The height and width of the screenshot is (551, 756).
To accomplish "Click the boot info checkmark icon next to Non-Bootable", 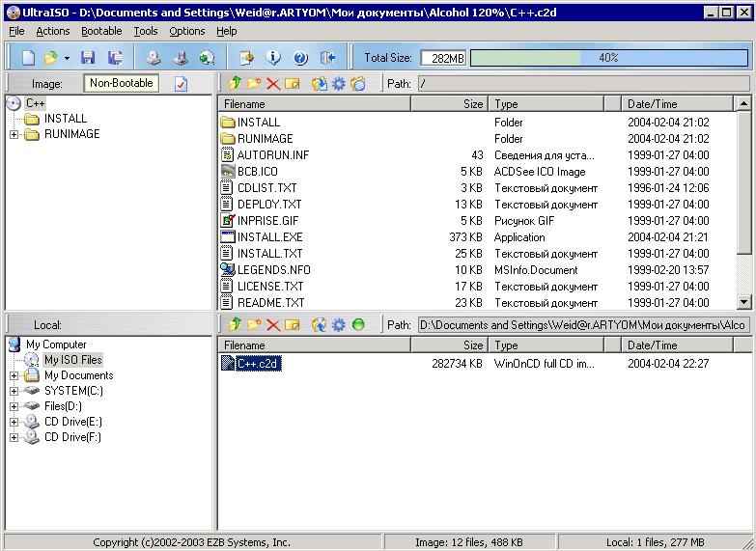I will (181, 84).
